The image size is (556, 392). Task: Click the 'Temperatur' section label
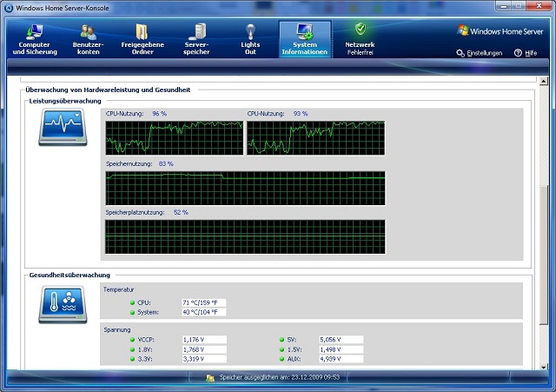(118, 289)
